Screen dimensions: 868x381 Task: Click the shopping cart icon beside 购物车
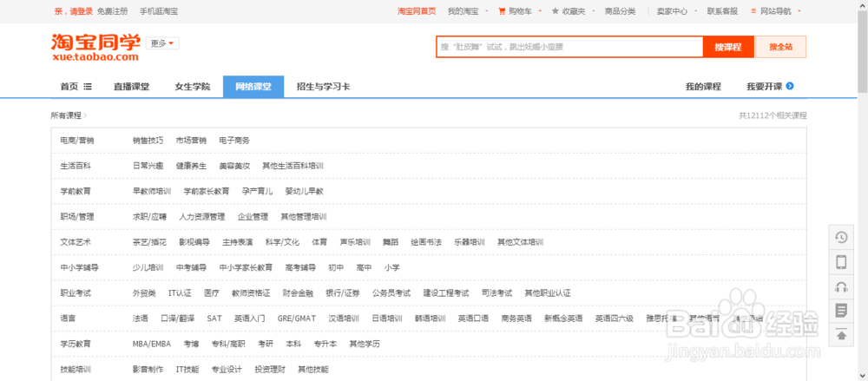click(502, 11)
